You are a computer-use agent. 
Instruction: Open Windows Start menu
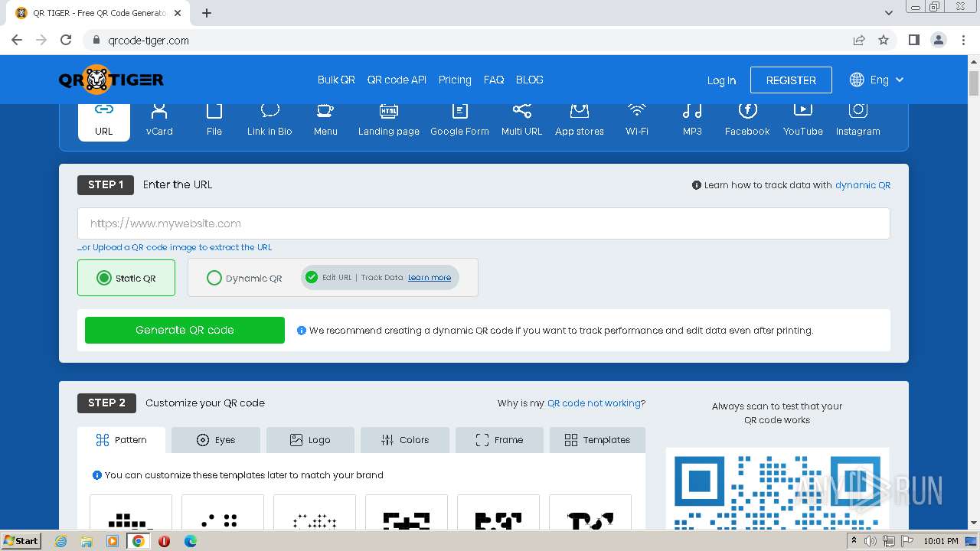click(x=21, y=541)
